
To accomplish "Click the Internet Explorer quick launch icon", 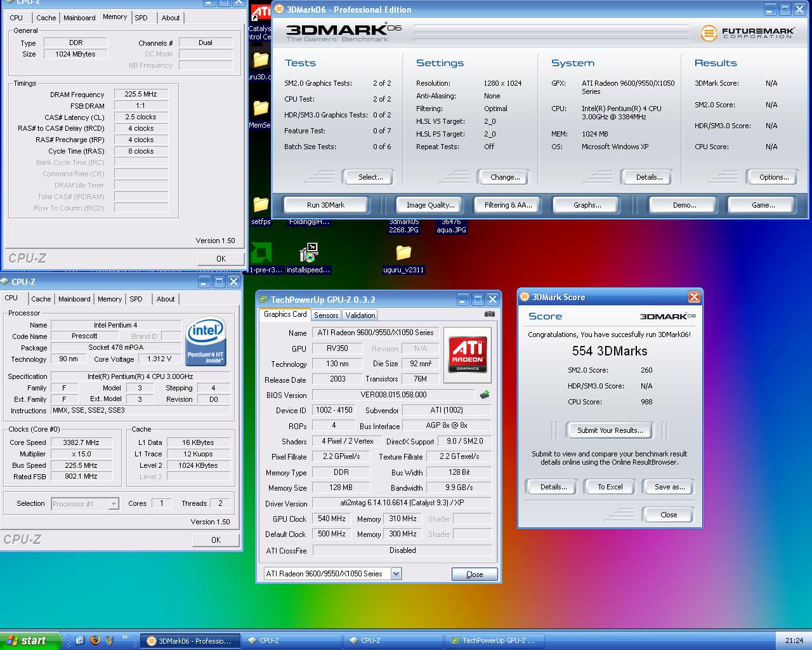I will click(80, 640).
